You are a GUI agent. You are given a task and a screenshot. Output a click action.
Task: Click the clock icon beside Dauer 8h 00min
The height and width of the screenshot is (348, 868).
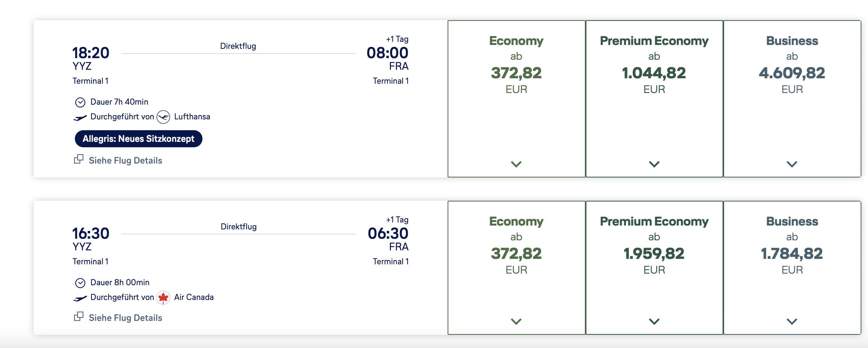point(80,283)
